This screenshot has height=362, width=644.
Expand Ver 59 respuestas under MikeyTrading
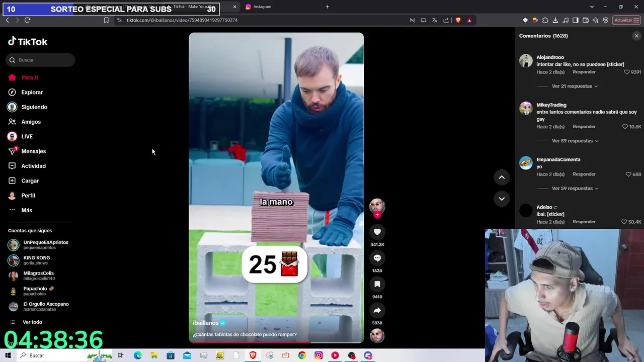(x=575, y=141)
